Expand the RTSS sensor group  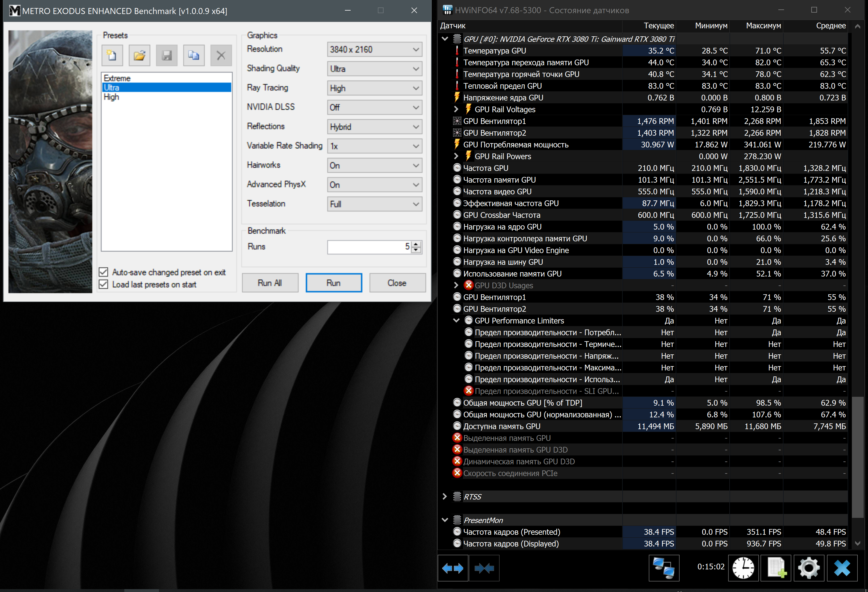click(x=445, y=496)
